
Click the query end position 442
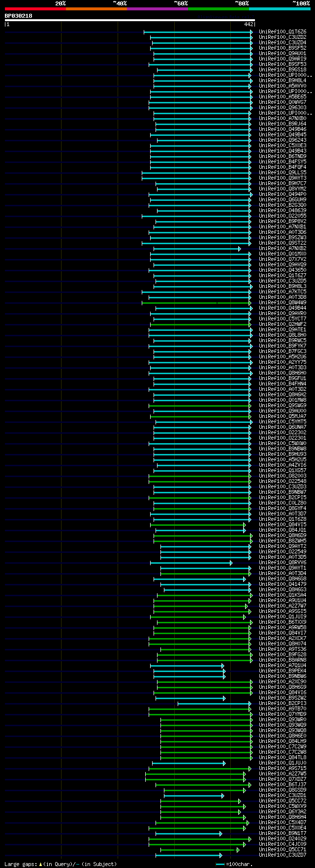pyautogui.click(x=249, y=24)
